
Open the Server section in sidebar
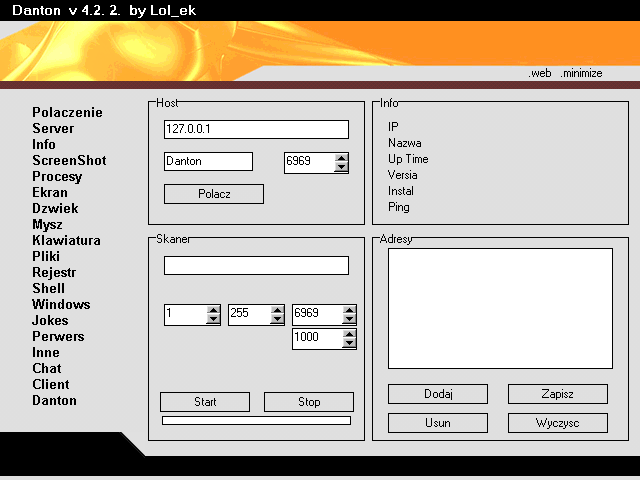click(x=53, y=129)
